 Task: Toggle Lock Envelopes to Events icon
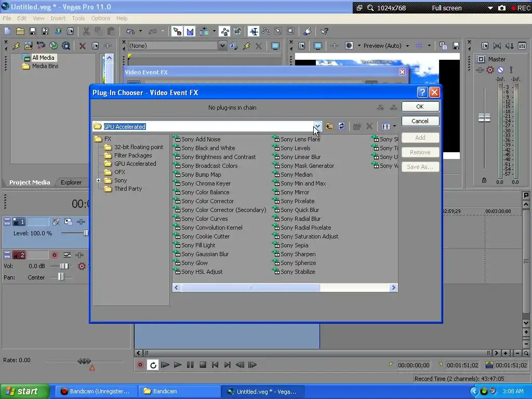pyautogui.click(x=224, y=31)
